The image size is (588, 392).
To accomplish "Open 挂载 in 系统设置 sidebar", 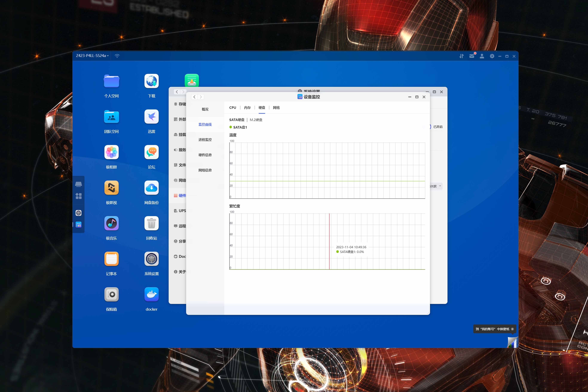I will (x=180, y=134).
